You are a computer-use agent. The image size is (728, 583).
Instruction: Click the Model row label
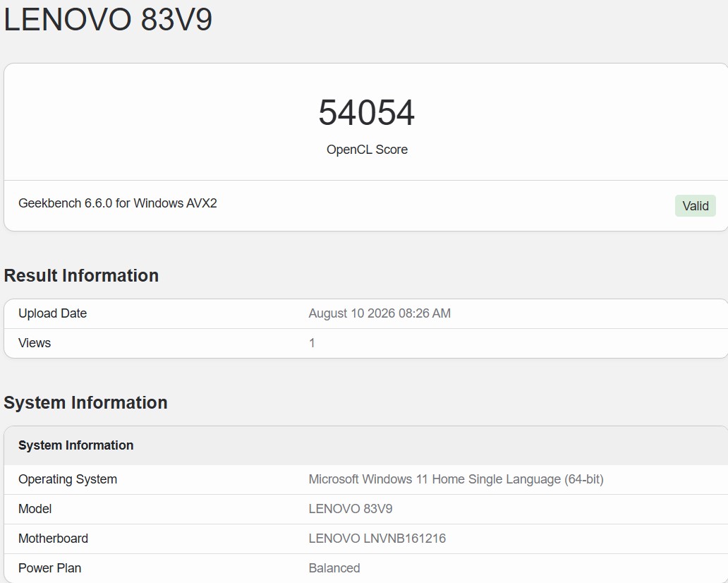[35, 509]
